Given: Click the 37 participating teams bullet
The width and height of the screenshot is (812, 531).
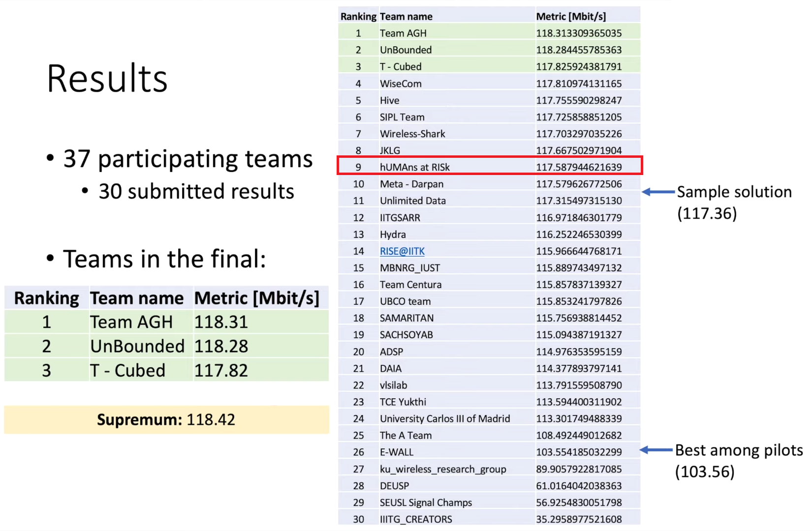Looking at the screenshot, I should [180, 159].
